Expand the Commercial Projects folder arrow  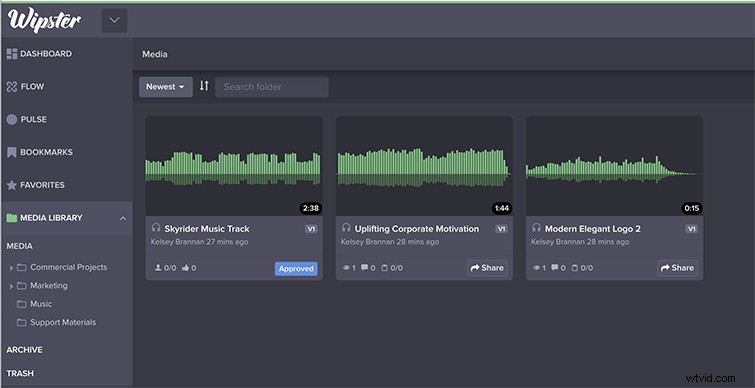[11, 268]
